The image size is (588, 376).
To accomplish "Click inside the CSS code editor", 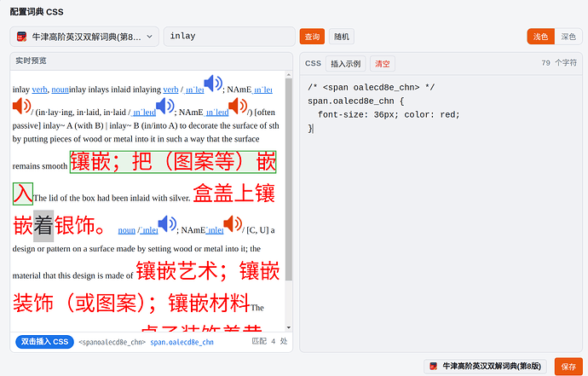I will 441,213.
